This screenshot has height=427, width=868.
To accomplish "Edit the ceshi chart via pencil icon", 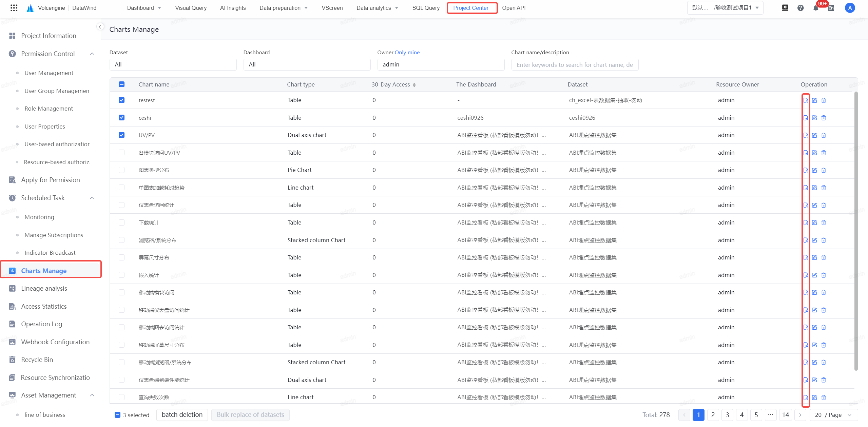I will click(x=814, y=118).
